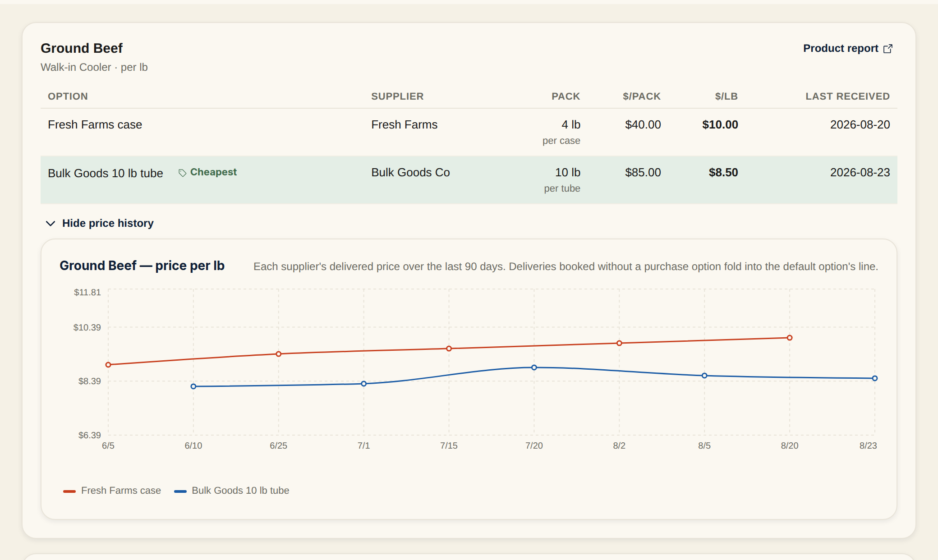Click the 2026-08-23 last received date
The image size is (938, 560).
coord(860,173)
